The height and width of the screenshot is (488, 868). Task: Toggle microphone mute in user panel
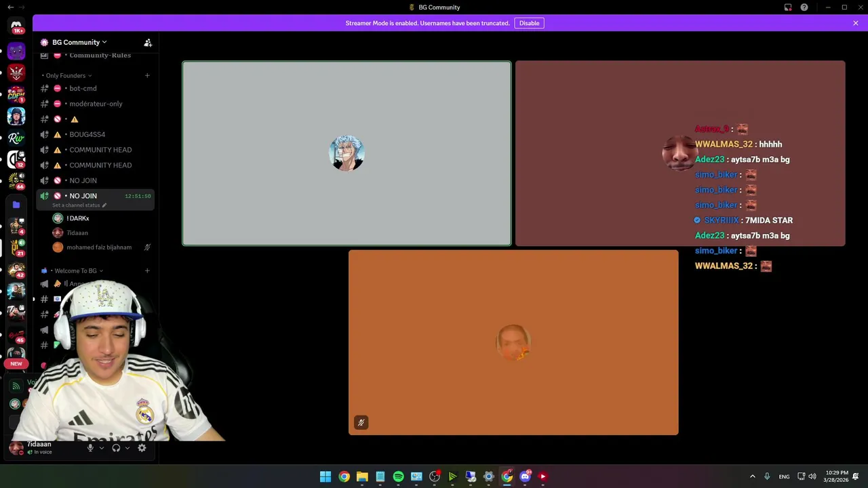pos(90,448)
